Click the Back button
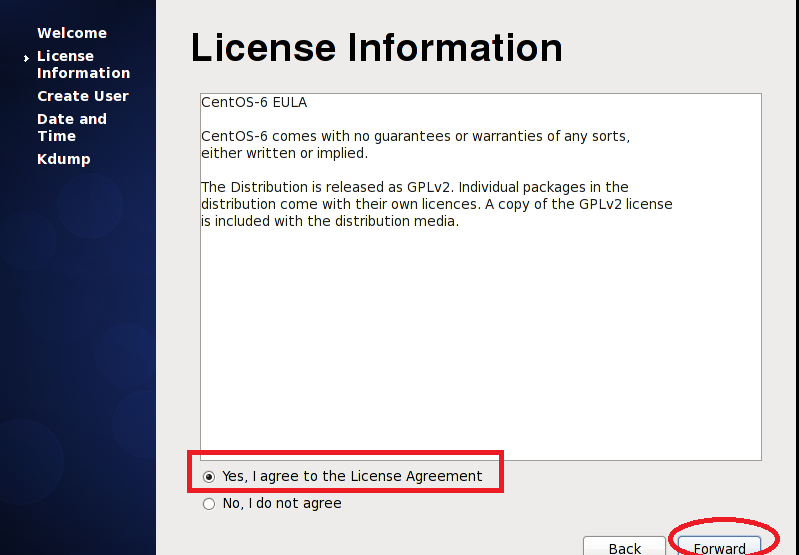 tap(624, 546)
